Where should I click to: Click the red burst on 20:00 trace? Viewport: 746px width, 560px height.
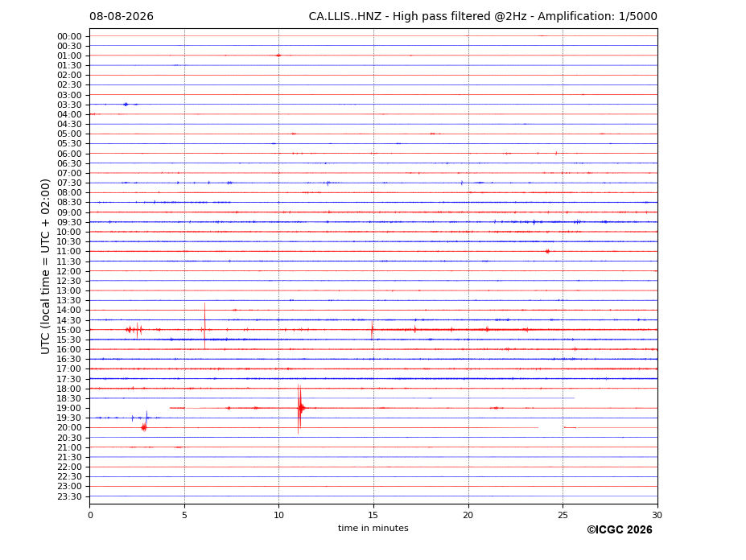point(144,427)
